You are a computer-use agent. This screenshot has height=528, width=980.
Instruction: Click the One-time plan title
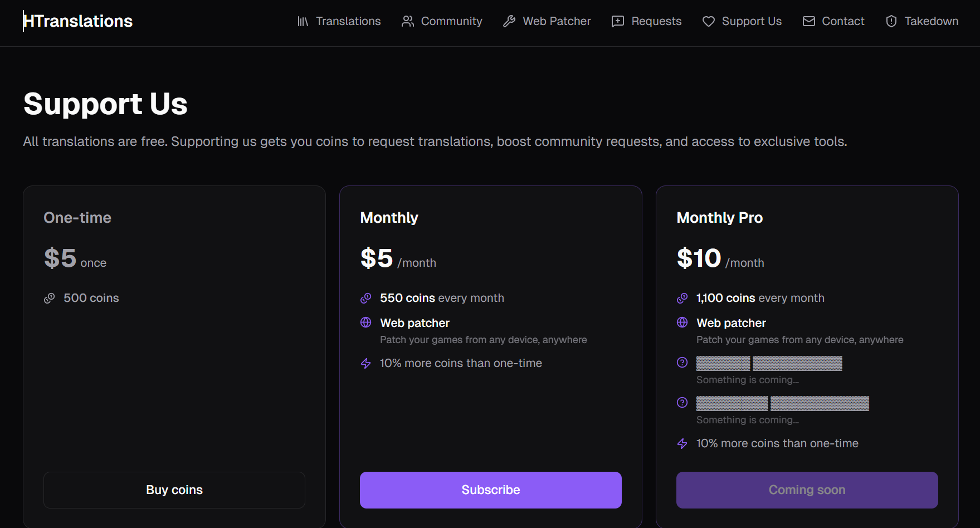pos(77,218)
